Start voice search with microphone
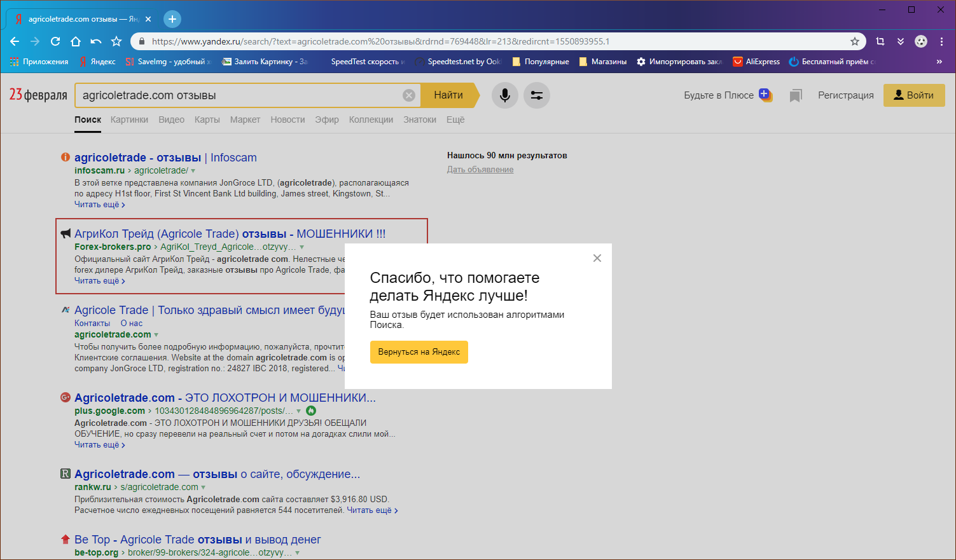 (x=505, y=95)
